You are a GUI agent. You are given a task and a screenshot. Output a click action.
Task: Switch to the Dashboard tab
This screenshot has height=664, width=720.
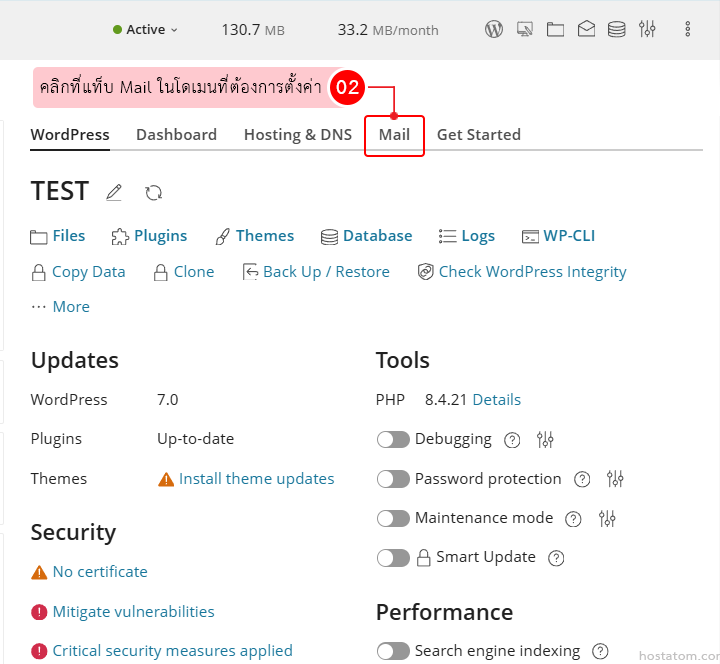[176, 135]
